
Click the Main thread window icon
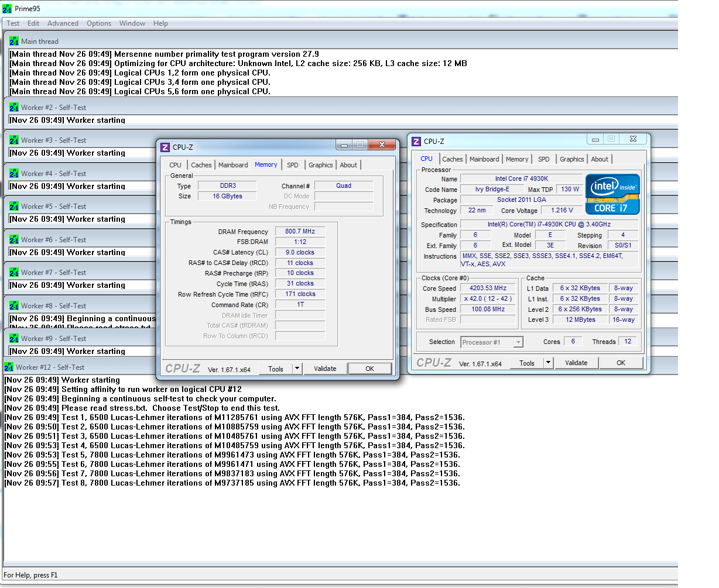click(x=13, y=42)
